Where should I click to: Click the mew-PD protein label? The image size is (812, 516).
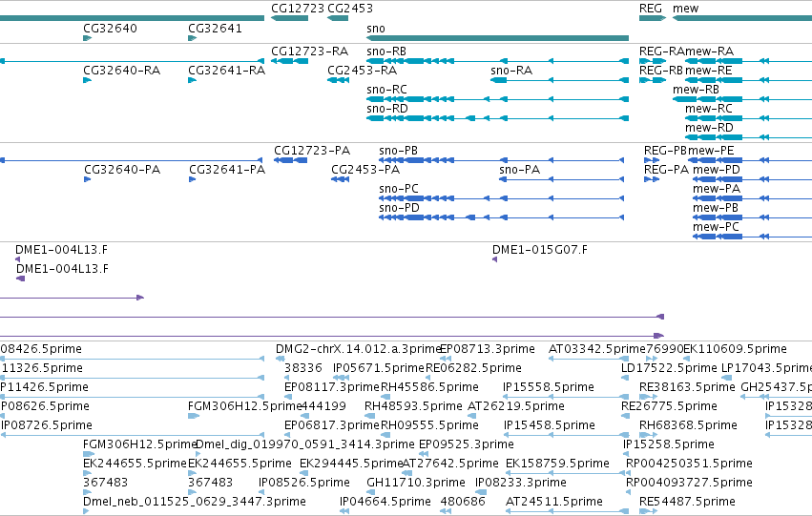coord(717,170)
